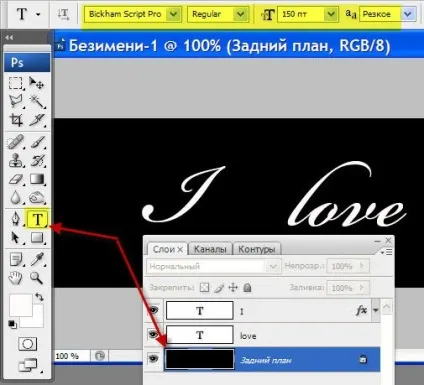Toggle Quick Mask mode button
The image size is (424, 385).
(x=27, y=344)
